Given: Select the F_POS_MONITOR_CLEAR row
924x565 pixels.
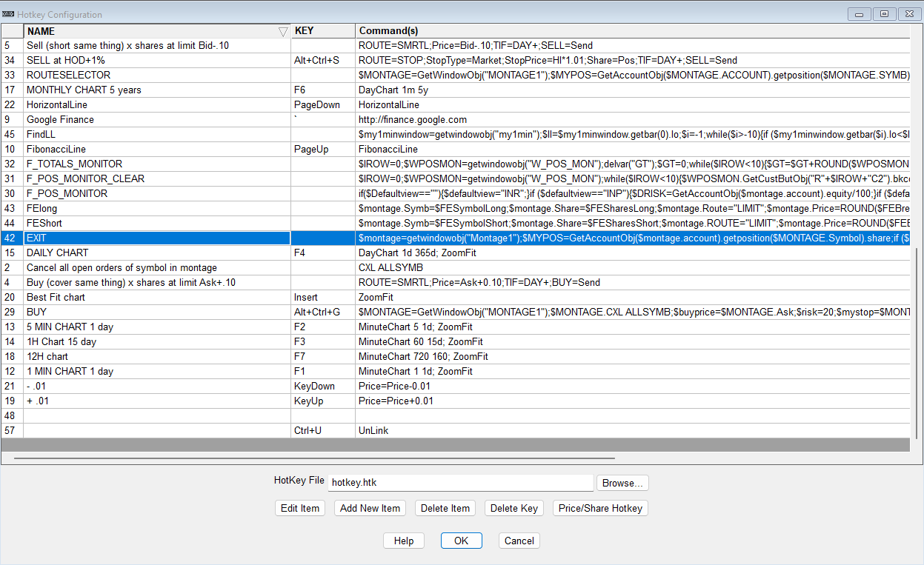Looking at the screenshot, I should (x=456, y=178).
